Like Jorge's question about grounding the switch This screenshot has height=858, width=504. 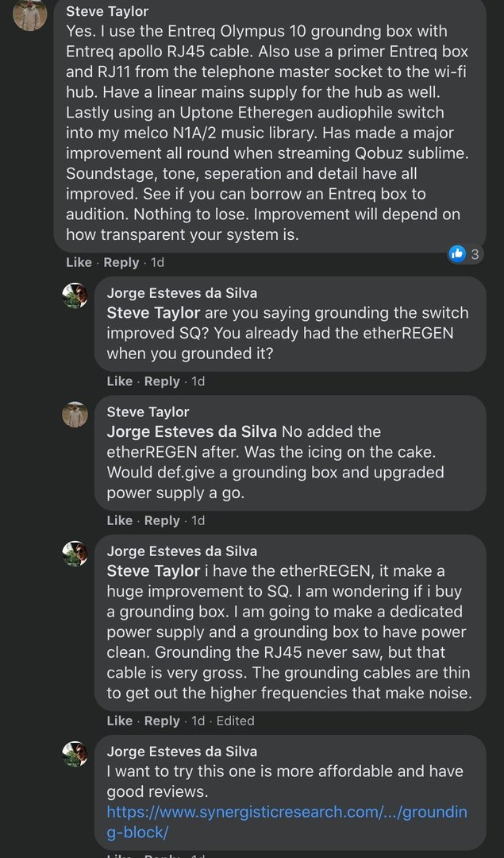coord(120,381)
